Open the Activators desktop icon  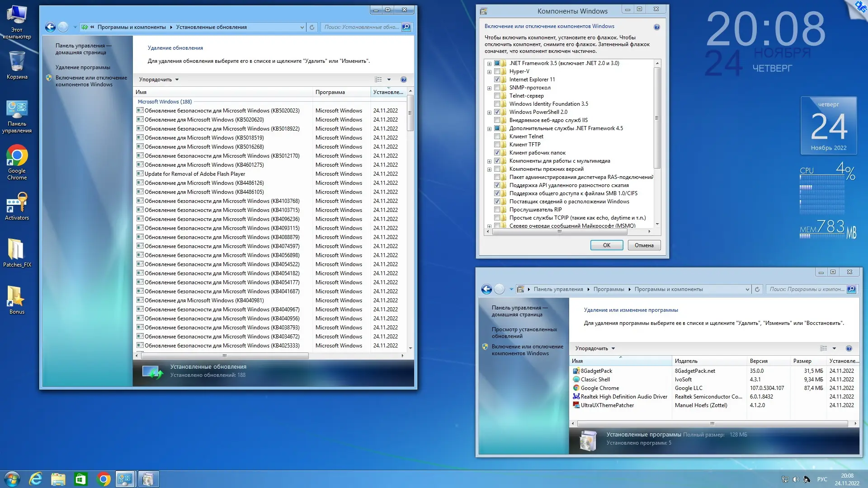(17, 203)
